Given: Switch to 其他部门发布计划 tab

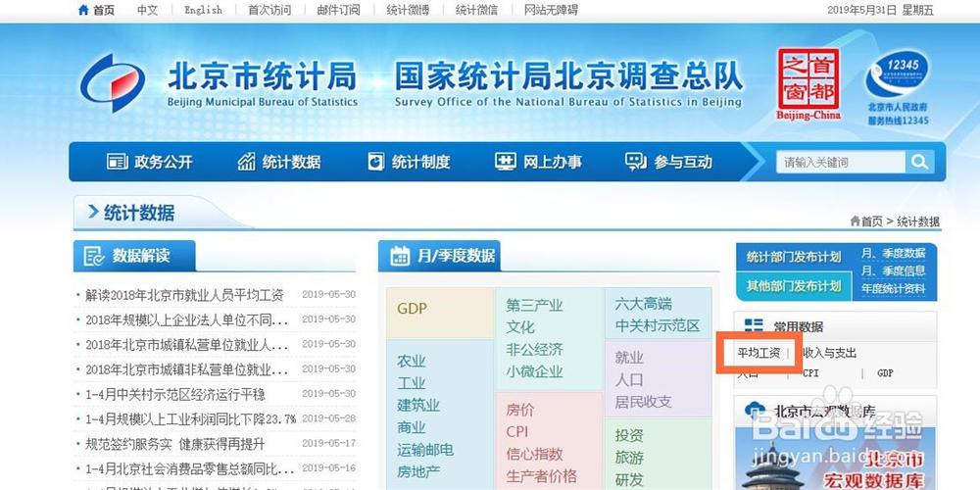Looking at the screenshot, I should click(794, 286).
